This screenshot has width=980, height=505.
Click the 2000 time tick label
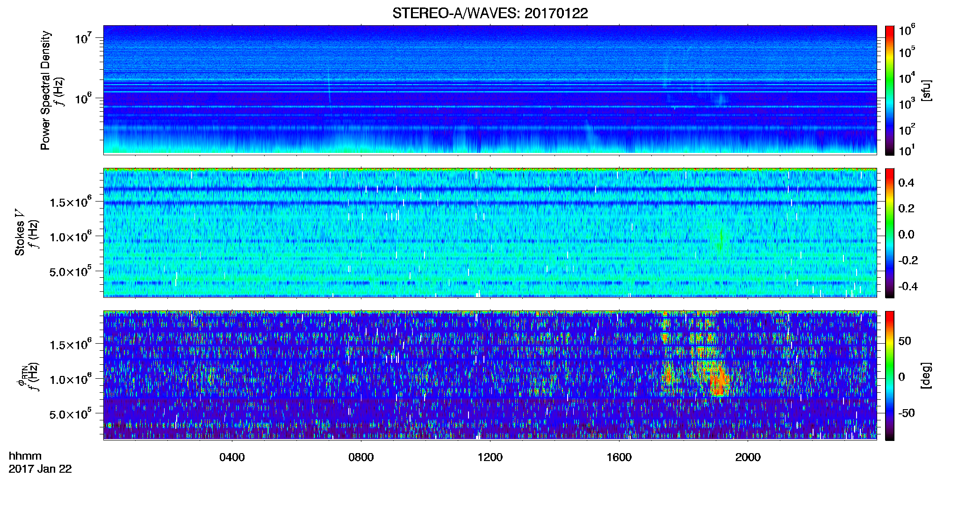click(748, 457)
